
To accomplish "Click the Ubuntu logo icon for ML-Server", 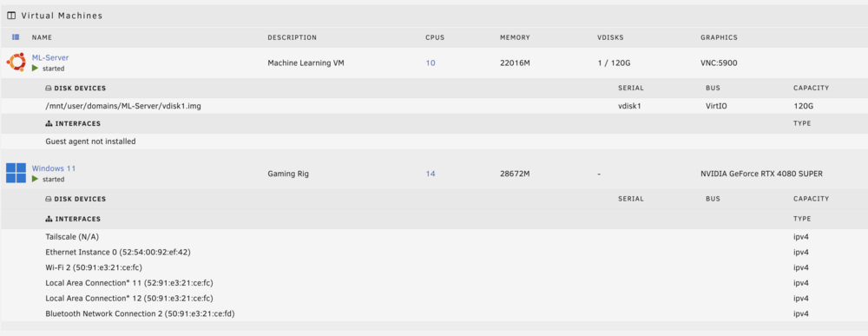I will pyautogui.click(x=16, y=62).
